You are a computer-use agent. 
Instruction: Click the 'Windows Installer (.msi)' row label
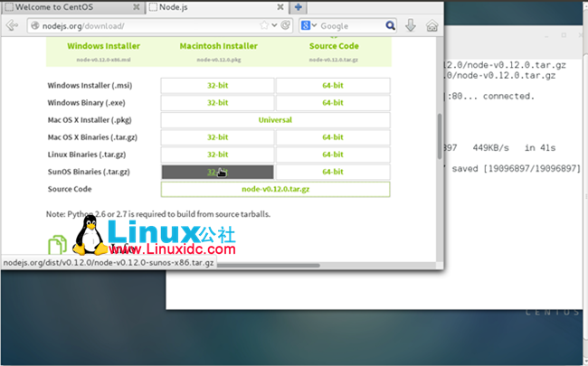point(90,86)
